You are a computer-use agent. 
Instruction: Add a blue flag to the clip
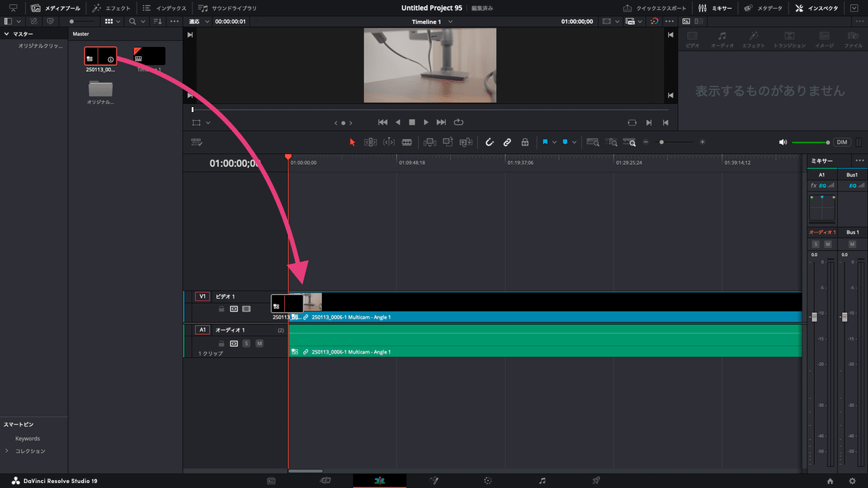point(545,142)
